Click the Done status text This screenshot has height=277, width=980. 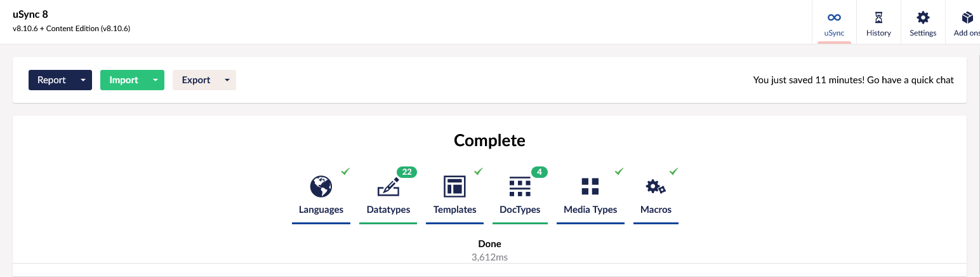(489, 244)
